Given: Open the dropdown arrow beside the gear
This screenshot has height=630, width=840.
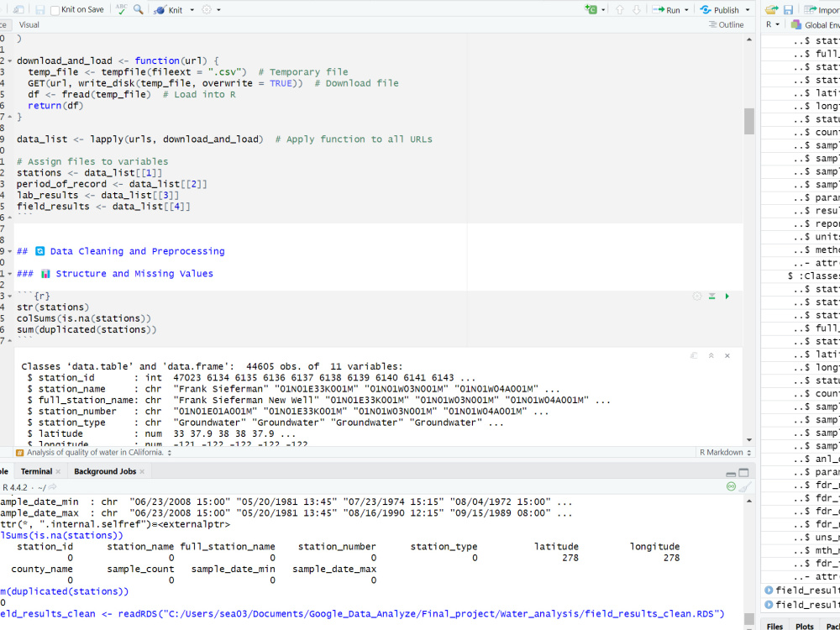Looking at the screenshot, I should (218, 10).
